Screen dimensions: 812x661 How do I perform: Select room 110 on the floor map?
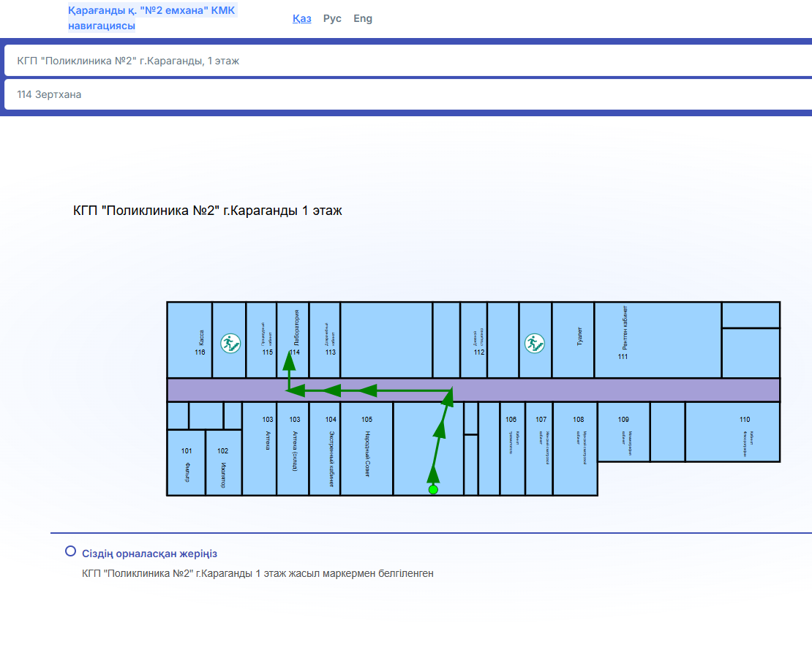tap(733, 431)
